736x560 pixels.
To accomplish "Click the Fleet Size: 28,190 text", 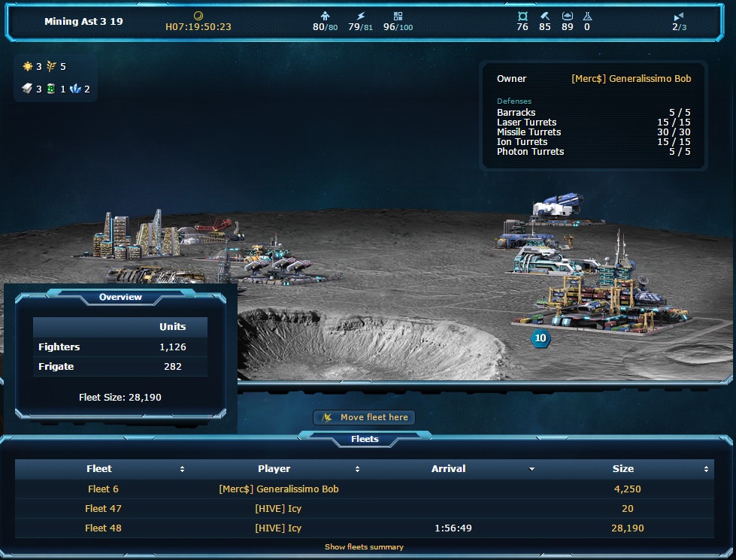I will [120, 397].
